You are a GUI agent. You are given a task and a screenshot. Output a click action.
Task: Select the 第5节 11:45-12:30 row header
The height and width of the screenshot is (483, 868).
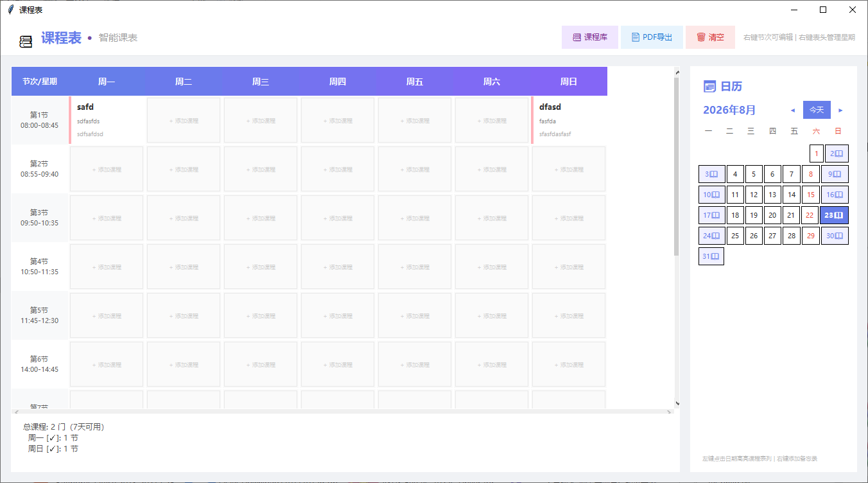(x=40, y=315)
